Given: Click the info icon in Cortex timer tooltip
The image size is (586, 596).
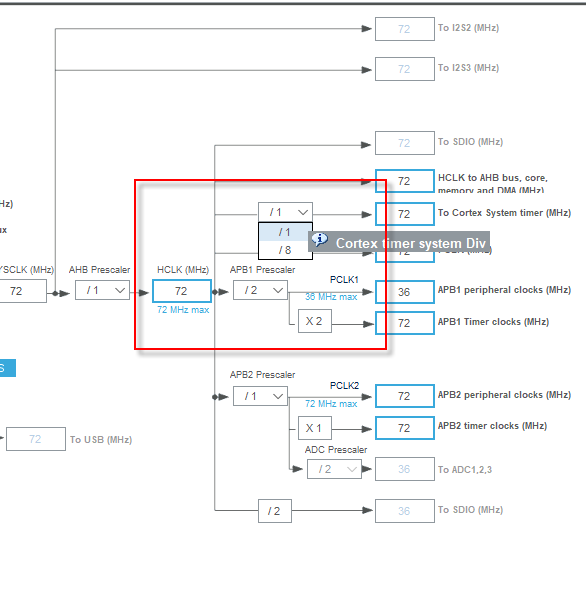Looking at the screenshot, I should pos(320,240).
